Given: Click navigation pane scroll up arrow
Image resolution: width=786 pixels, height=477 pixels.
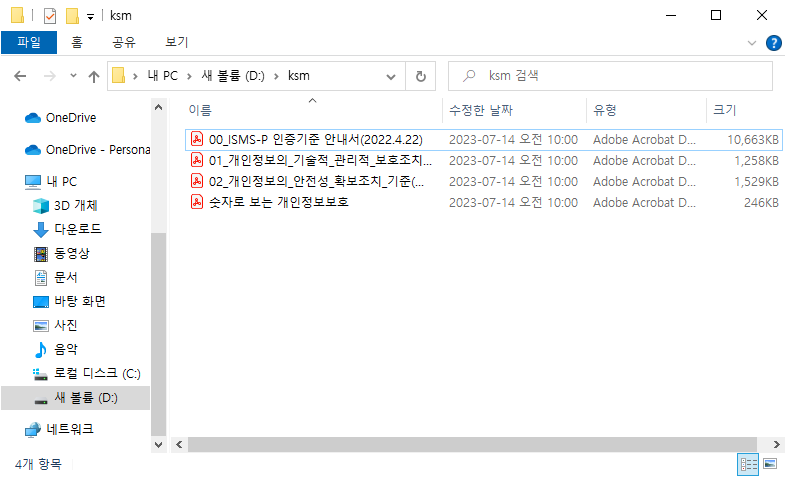Looking at the screenshot, I should (x=158, y=107).
